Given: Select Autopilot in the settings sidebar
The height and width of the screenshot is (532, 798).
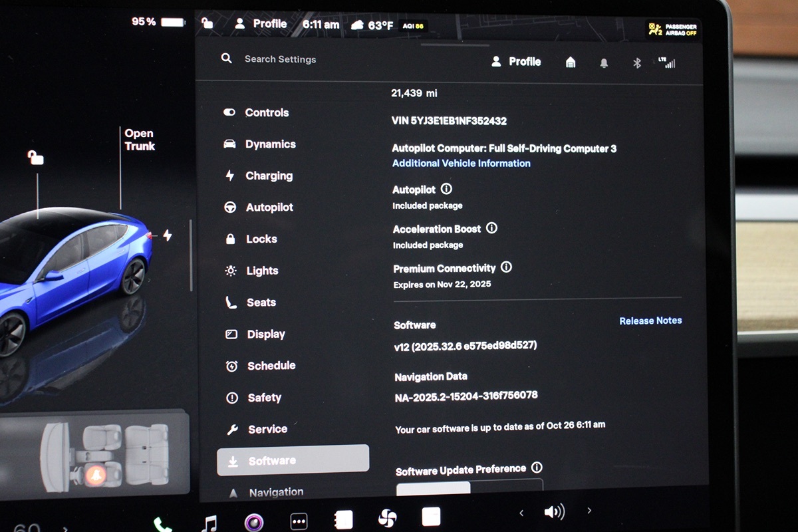Looking at the screenshot, I should coord(269,207).
